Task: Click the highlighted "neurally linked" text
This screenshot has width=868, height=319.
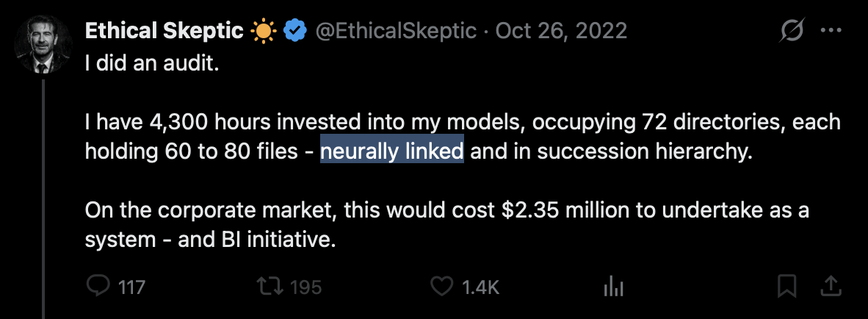Action: point(391,151)
